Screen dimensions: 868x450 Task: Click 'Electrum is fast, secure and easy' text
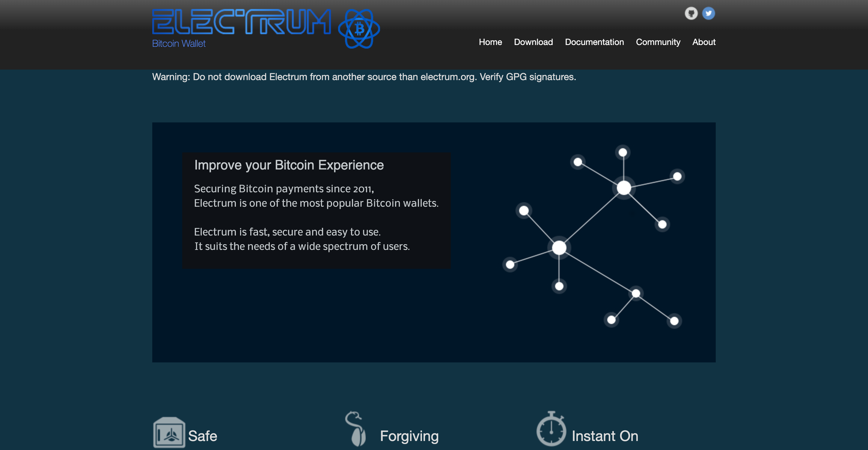click(x=287, y=232)
